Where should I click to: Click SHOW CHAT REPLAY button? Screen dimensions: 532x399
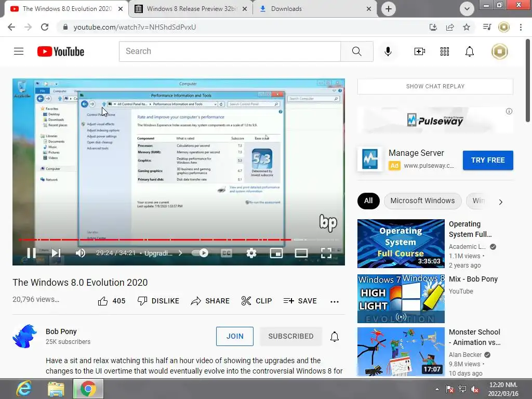pyautogui.click(x=435, y=87)
